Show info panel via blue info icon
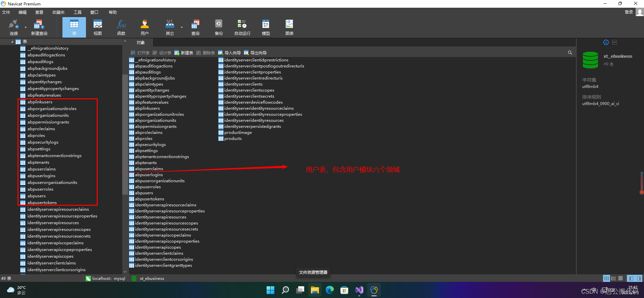This screenshot has width=644, height=298. [x=606, y=42]
